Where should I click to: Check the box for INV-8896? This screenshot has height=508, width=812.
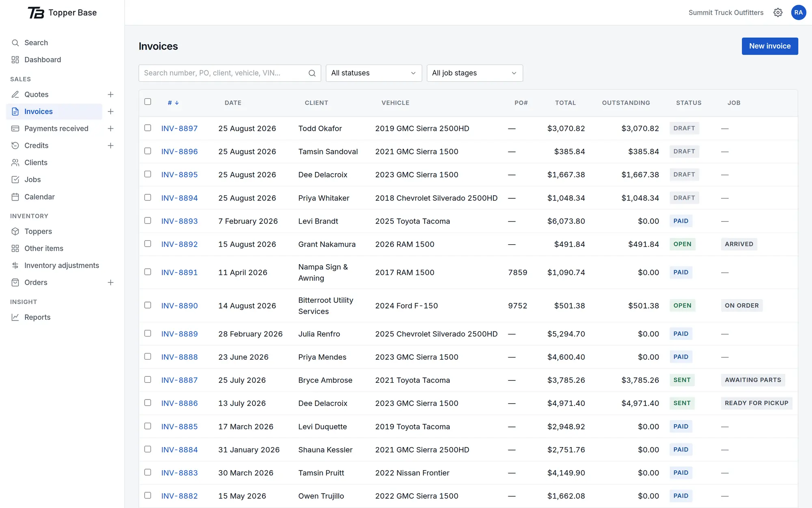148,151
